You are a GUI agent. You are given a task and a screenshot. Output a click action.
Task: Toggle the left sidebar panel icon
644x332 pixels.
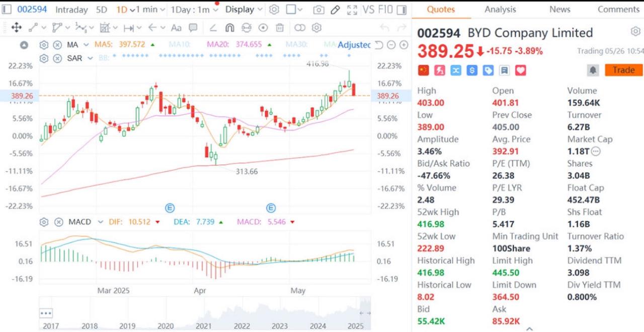click(7, 10)
